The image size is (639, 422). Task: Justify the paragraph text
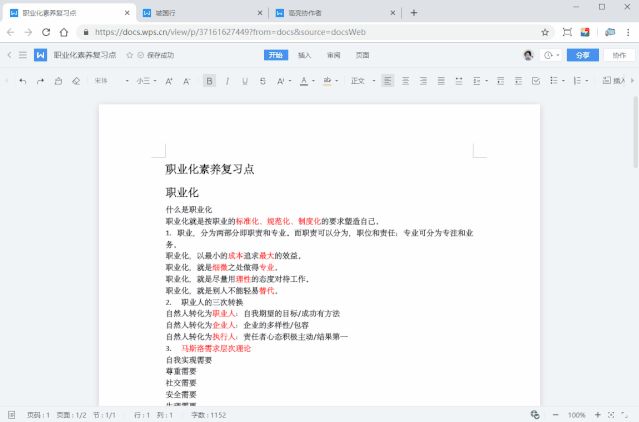click(441, 81)
